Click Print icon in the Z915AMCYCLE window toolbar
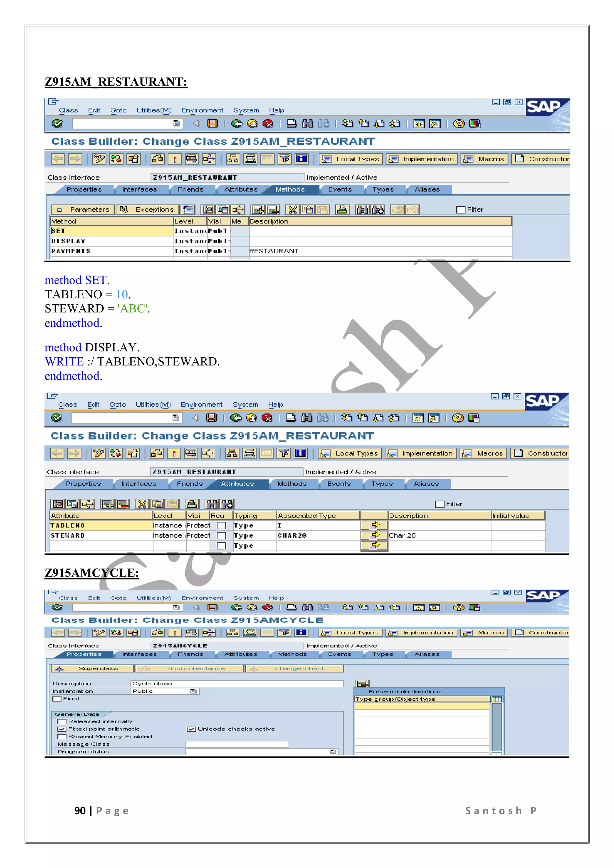 [x=291, y=607]
